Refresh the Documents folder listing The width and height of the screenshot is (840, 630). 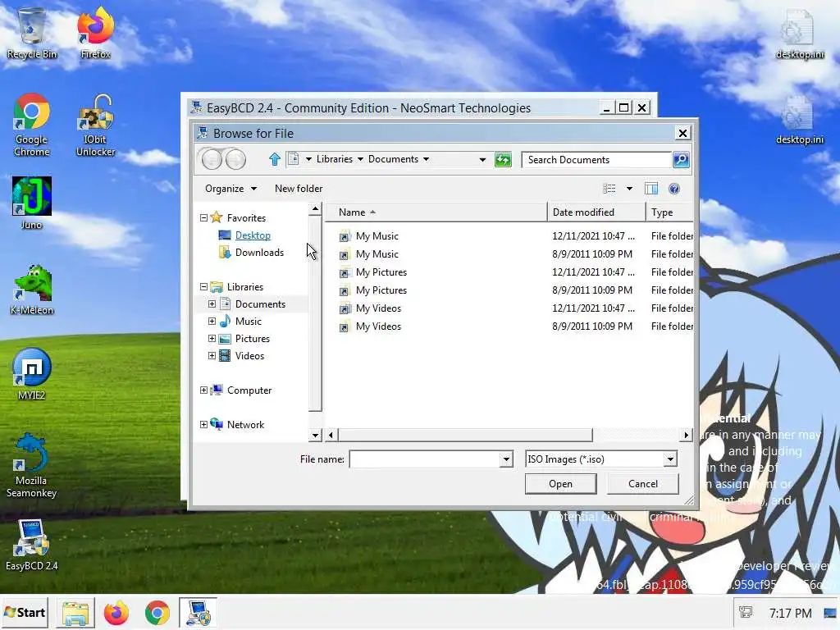(503, 160)
